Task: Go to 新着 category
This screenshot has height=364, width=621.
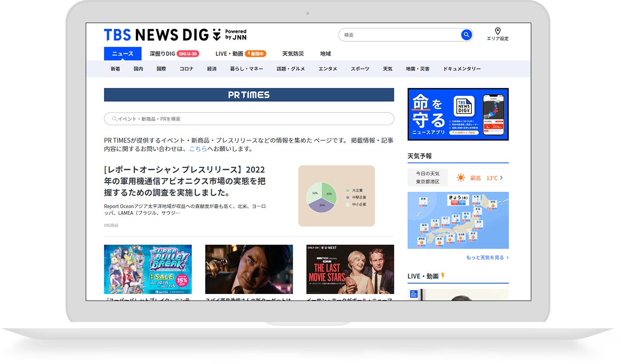Action: pyautogui.click(x=115, y=69)
